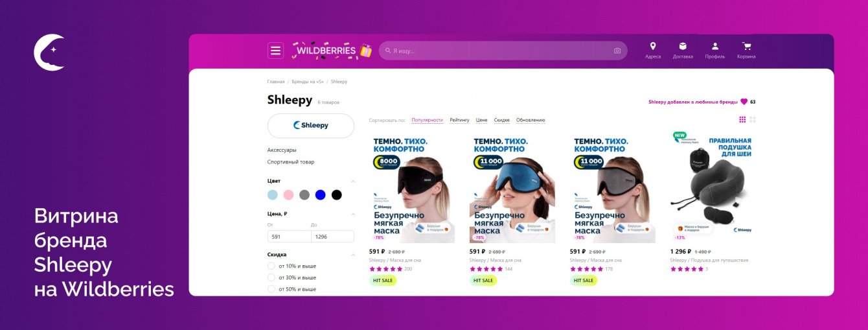Collapse the Цвет filter section

[353, 181]
